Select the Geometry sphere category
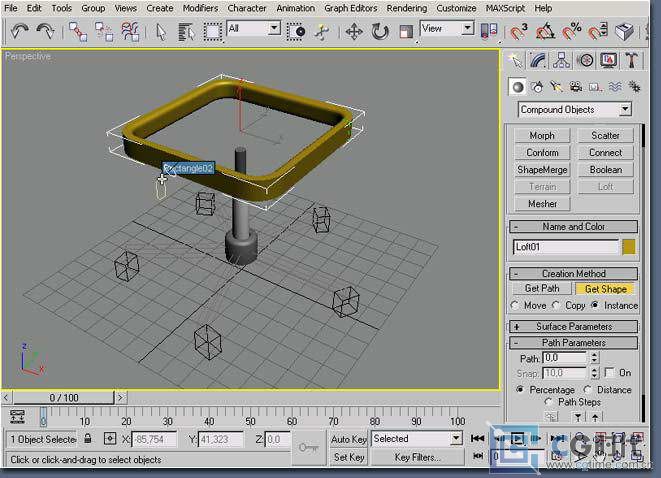The width and height of the screenshot is (661, 478). [517, 87]
